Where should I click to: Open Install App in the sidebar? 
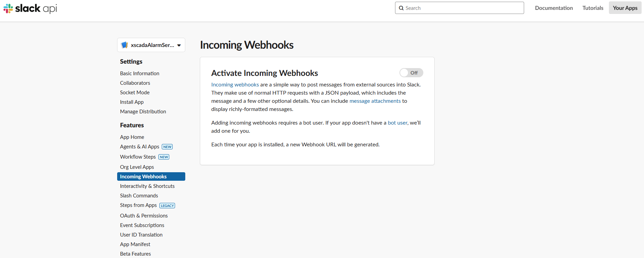pyautogui.click(x=132, y=102)
